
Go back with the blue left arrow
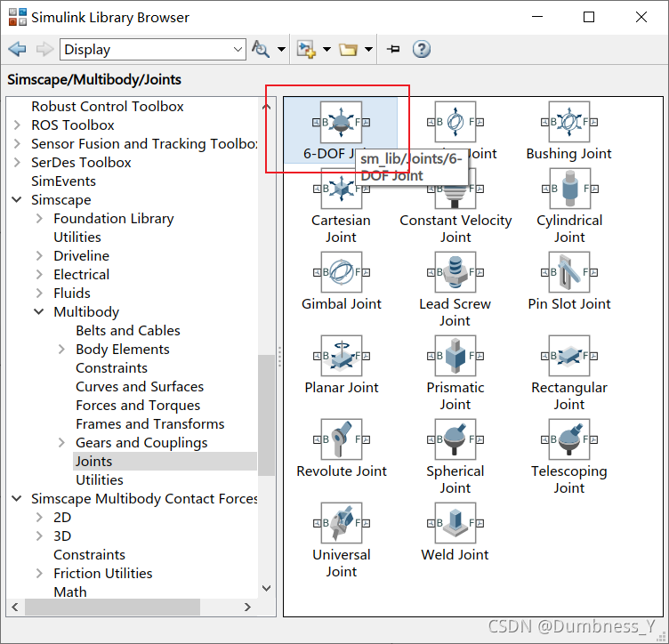pyautogui.click(x=18, y=50)
